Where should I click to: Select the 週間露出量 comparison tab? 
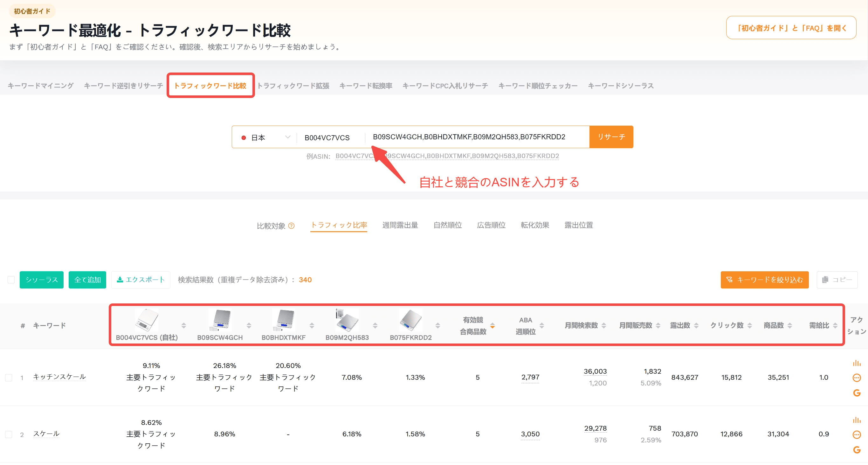(x=400, y=225)
